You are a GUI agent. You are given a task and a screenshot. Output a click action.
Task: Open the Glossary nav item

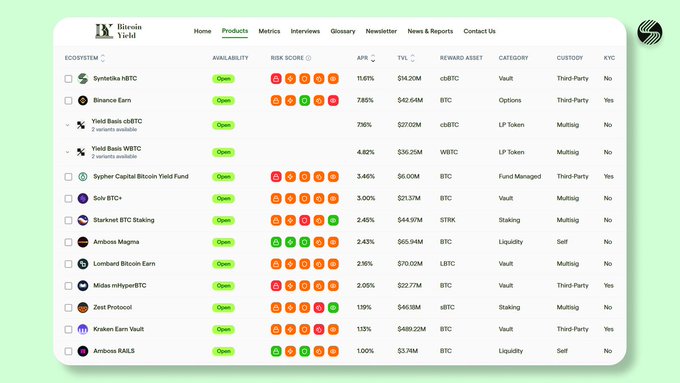pyautogui.click(x=343, y=31)
